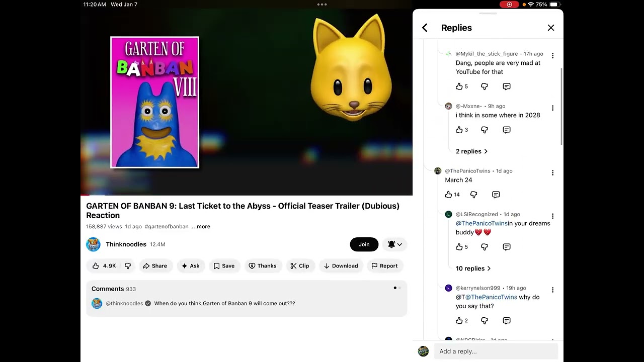Image resolution: width=644 pixels, height=362 pixels.
Task: Tap the Garten of Banban VIII poster
Action: [x=154, y=102]
